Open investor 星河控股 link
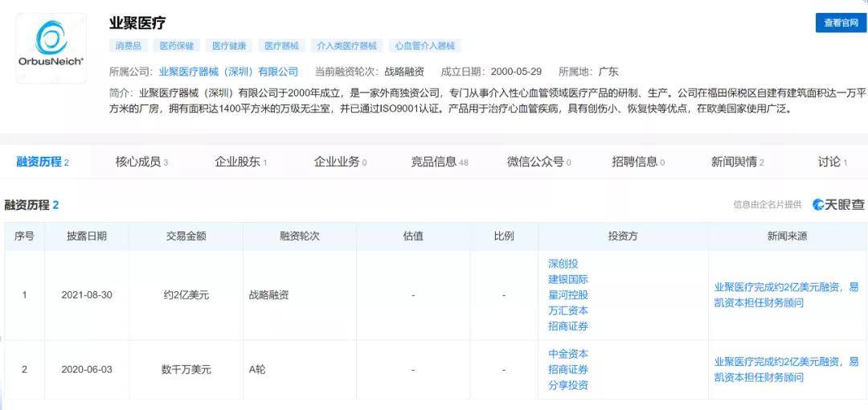Viewport: 868px width, 410px height. pos(568,295)
